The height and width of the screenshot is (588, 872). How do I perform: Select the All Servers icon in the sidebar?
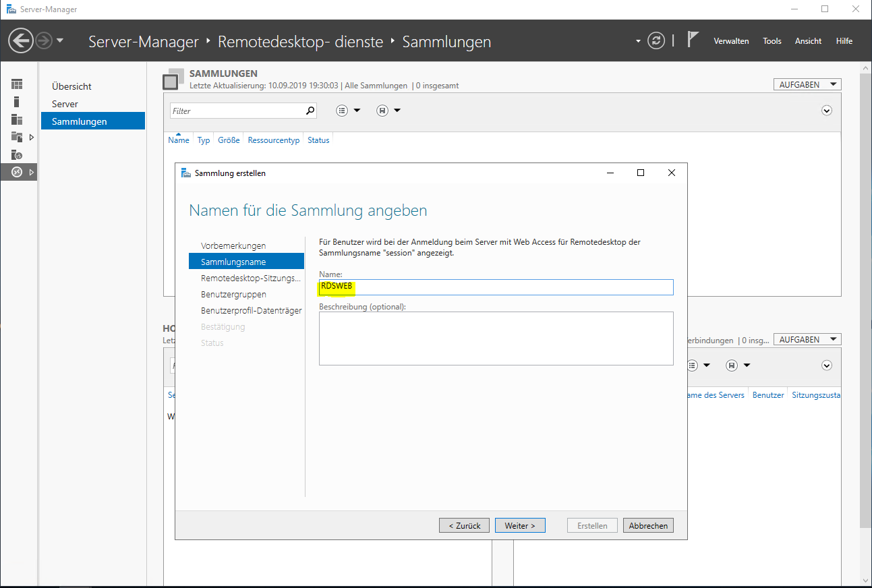click(x=17, y=119)
